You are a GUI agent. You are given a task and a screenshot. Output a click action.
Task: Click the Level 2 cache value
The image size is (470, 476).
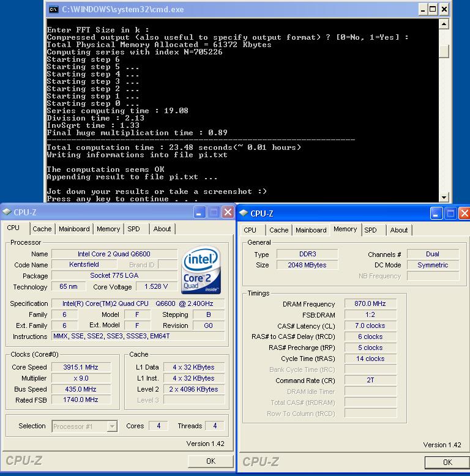pos(194,389)
